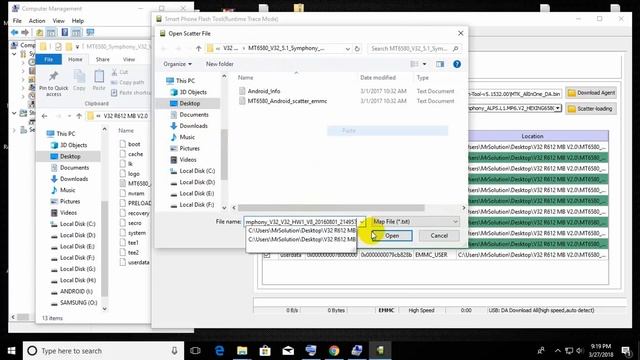Image resolution: width=640 pixels, height=360 pixels.
Task: Select This PC in dialog navigation pane
Action: (185, 81)
